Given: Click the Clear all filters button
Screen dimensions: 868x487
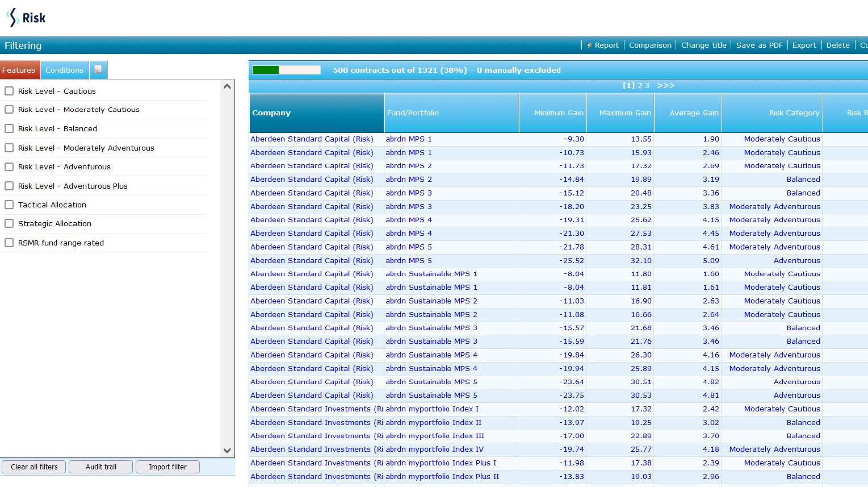Looking at the screenshot, I should tap(34, 467).
